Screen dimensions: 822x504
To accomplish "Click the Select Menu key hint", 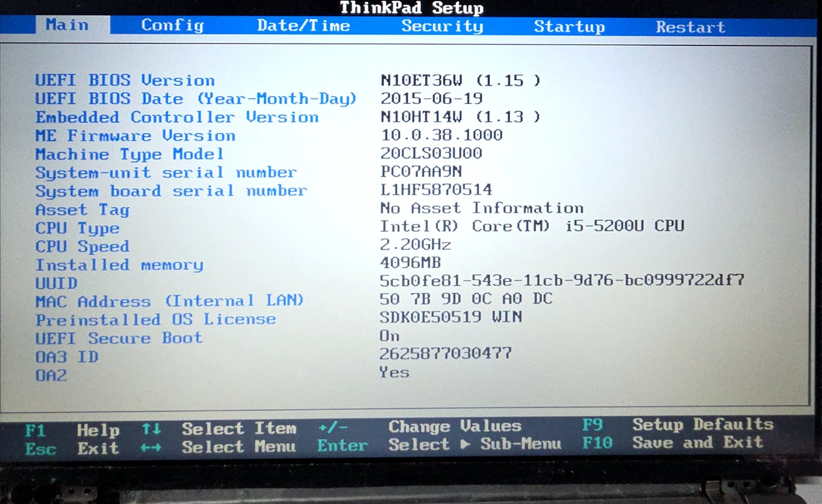I will [x=218, y=447].
